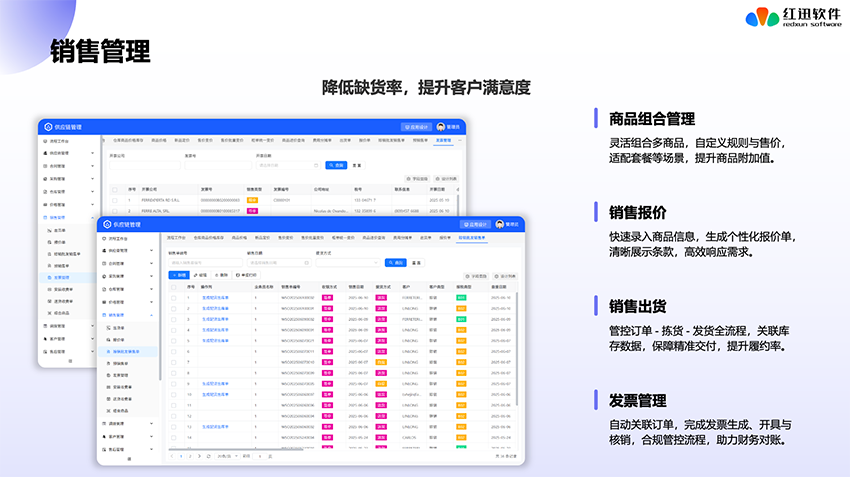Check the checkbox for row 1 of the sales table
Viewport: 850px width, 477px height.
pyautogui.click(x=173, y=298)
